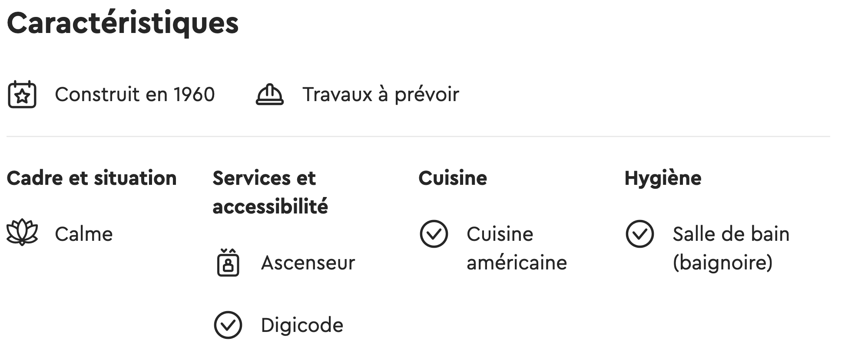Image resolution: width=868 pixels, height=361 pixels.
Task: Click the Caractéristiques section title
Action: (123, 23)
